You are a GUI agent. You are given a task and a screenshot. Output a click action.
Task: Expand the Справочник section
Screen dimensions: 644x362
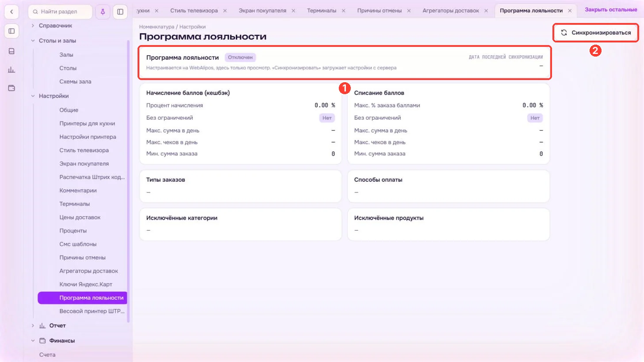coord(33,26)
